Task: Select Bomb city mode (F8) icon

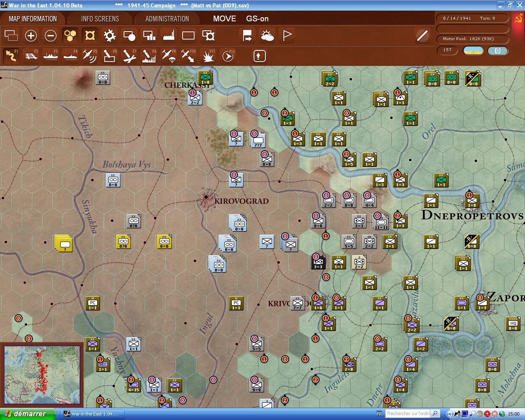Action: pyautogui.click(x=149, y=56)
